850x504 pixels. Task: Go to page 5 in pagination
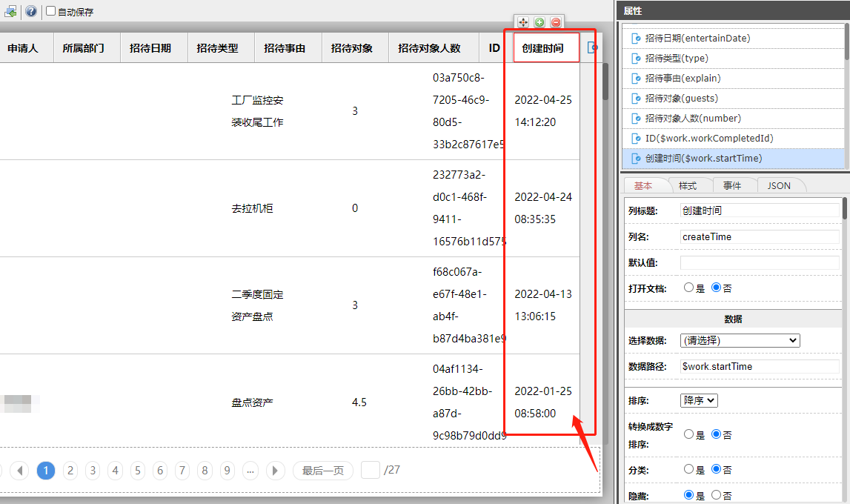click(x=138, y=471)
